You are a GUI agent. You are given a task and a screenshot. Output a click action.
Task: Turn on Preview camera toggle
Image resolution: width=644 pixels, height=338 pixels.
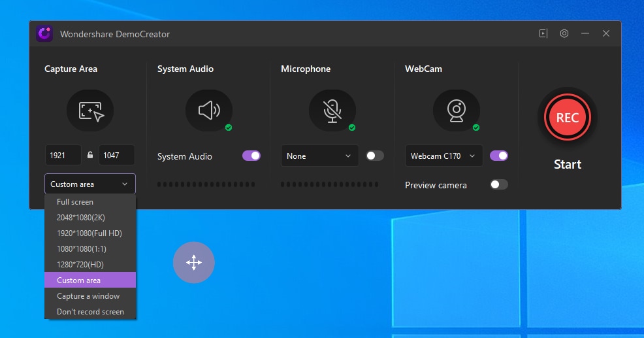coord(499,184)
